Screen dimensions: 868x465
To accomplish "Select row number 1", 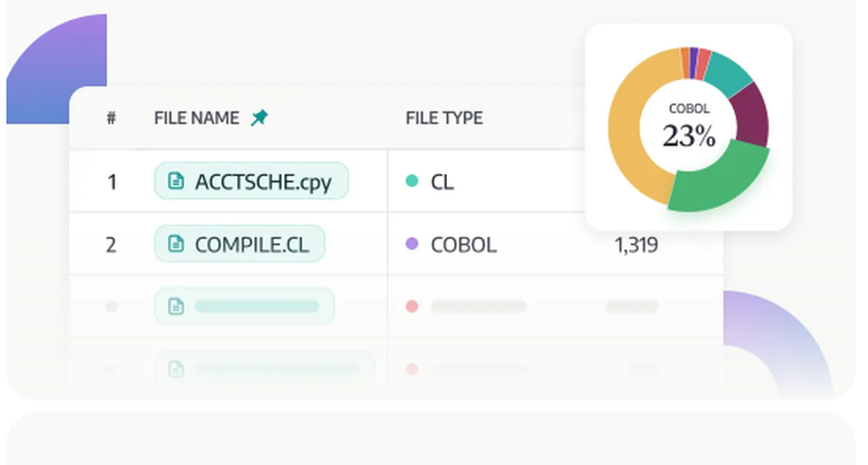I will coord(112,182).
